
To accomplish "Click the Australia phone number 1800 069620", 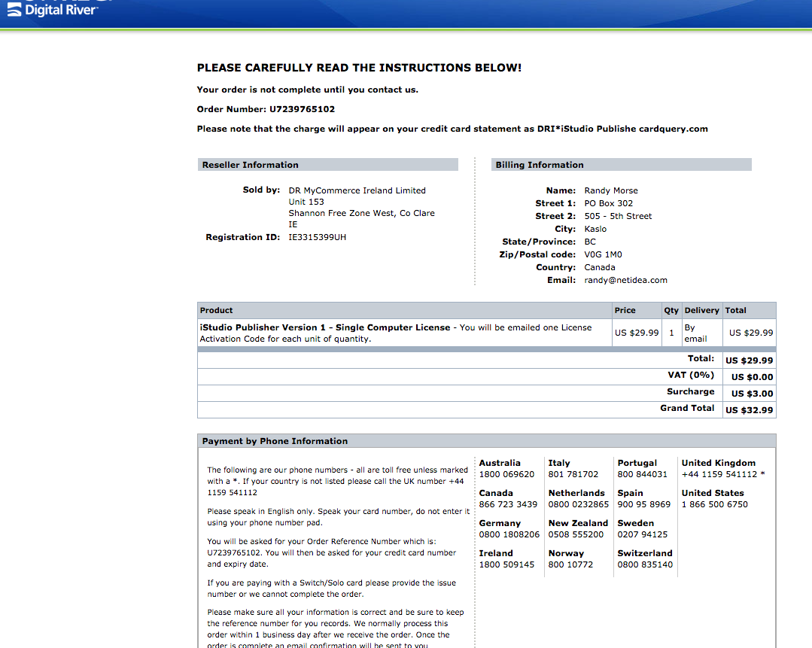I will click(x=506, y=474).
